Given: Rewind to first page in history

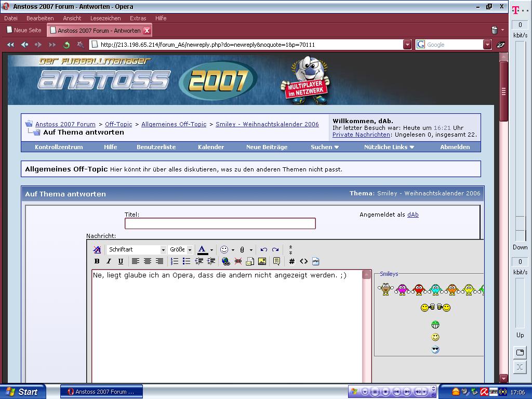Looking at the screenshot, I should (10, 45).
